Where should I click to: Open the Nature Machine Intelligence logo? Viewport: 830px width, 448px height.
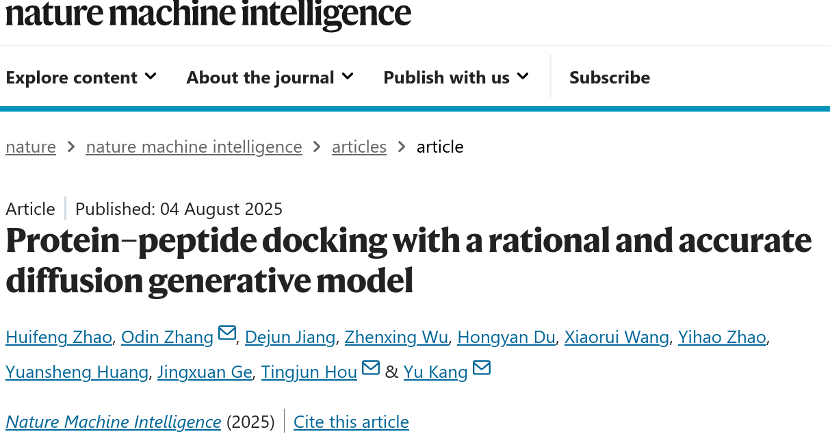[x=208, y=14]
